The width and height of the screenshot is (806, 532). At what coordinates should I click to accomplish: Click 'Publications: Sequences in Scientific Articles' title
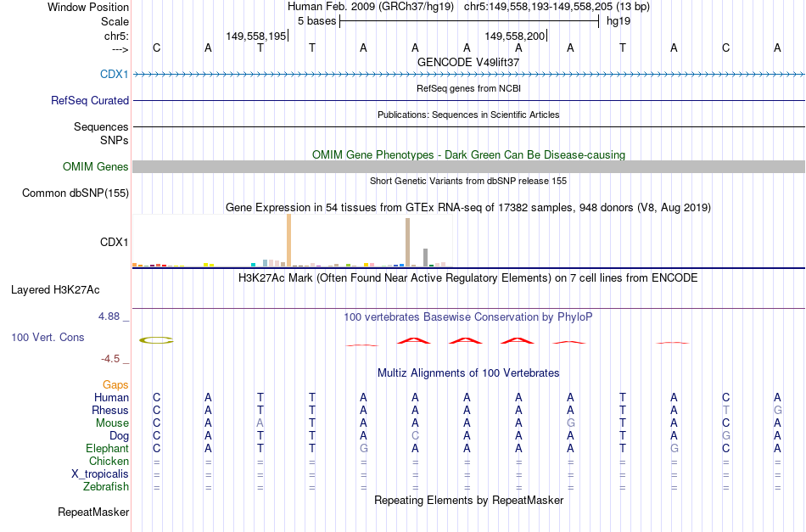pos(468,115)
